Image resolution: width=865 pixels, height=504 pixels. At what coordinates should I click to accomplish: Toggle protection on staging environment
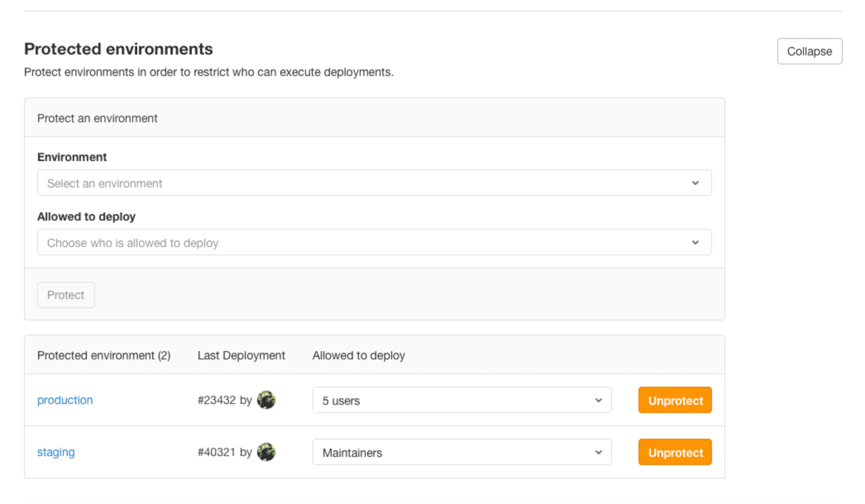[x=675, y=452]
